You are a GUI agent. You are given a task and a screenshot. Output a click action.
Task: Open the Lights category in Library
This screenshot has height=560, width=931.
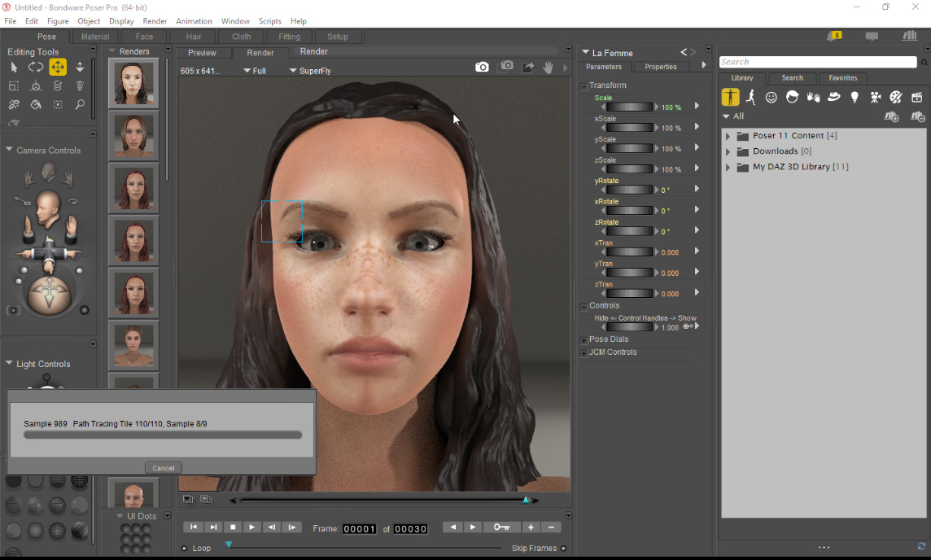(x=855, y=97)
